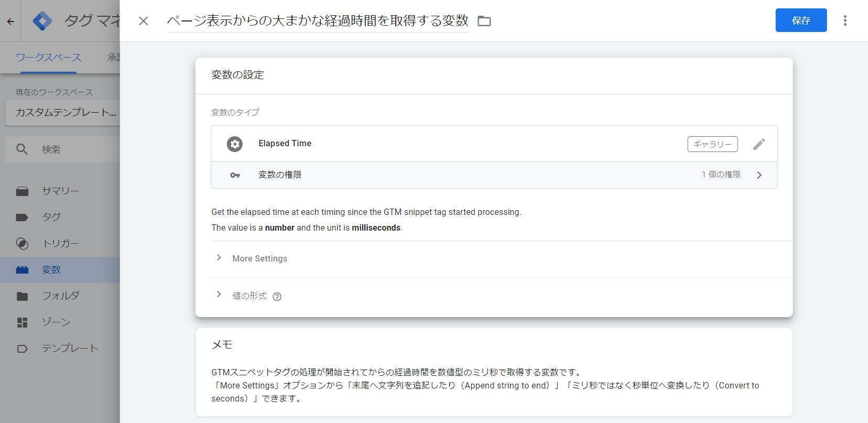Click the ゾーン zones icon
The height and width of the screenshot is (423, 868).
22,322
